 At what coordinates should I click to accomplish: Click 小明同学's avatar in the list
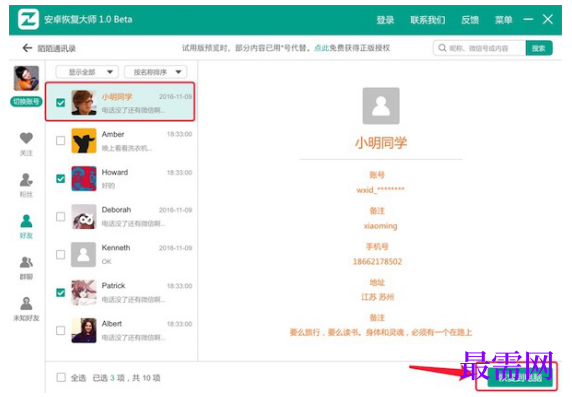pos(84,103)
